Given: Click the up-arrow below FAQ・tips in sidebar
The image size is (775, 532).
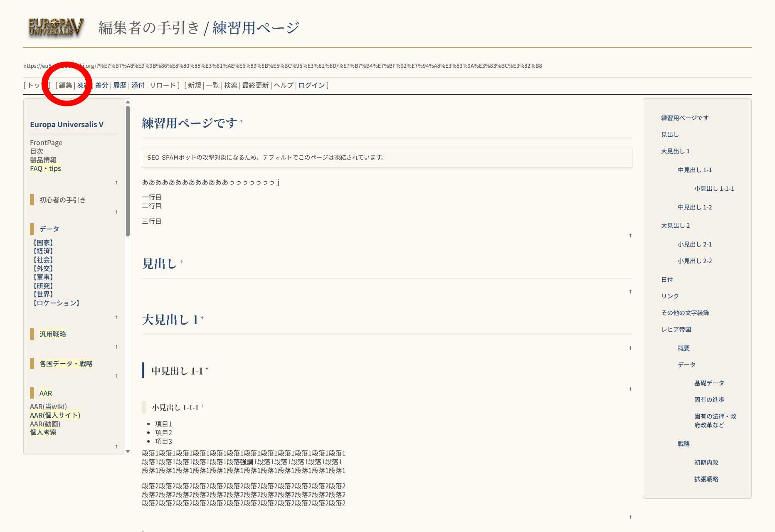Looking at the screenshot, I should (116, 182).
